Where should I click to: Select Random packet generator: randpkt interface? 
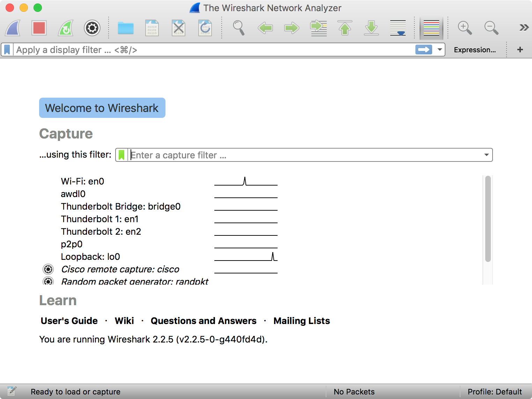click(135, 281)
